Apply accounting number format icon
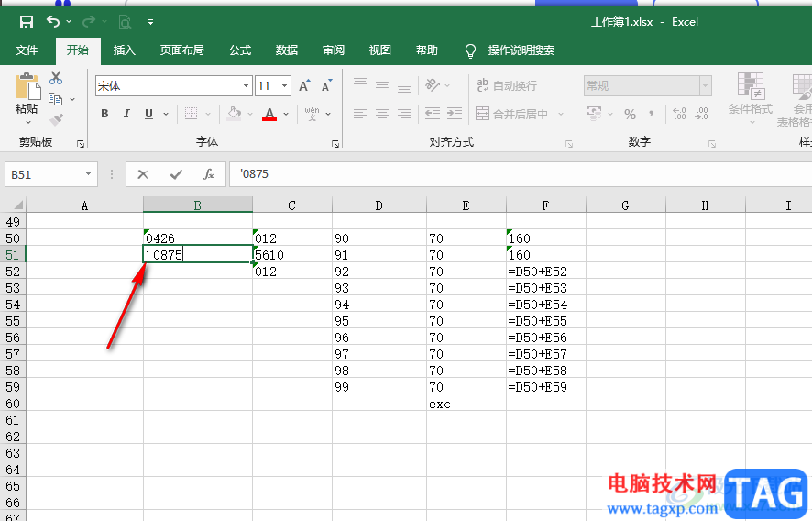This screenshot has height=521, width=812. (594, 114)
